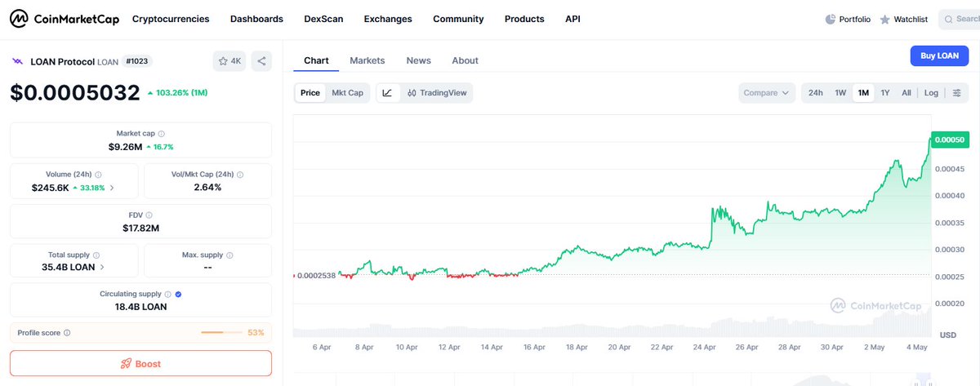Set chart range to 1M
980x386 pixels.
(x=863, y=93)
